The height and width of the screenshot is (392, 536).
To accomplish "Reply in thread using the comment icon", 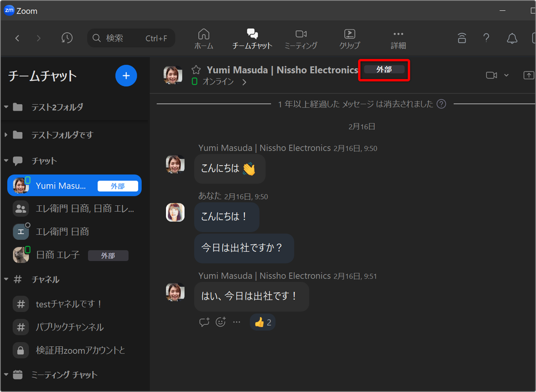I will 204,322.
